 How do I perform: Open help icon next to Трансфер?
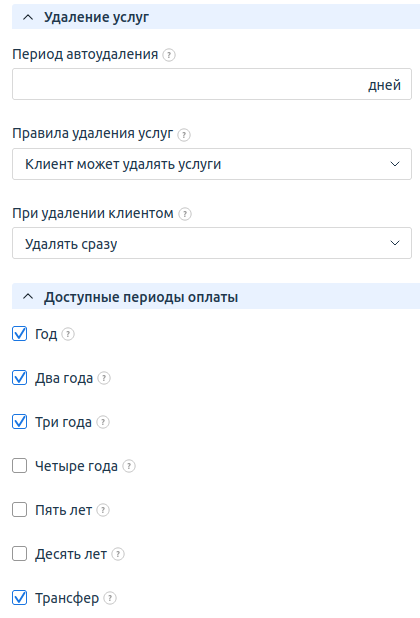click(x=110, y=598)
